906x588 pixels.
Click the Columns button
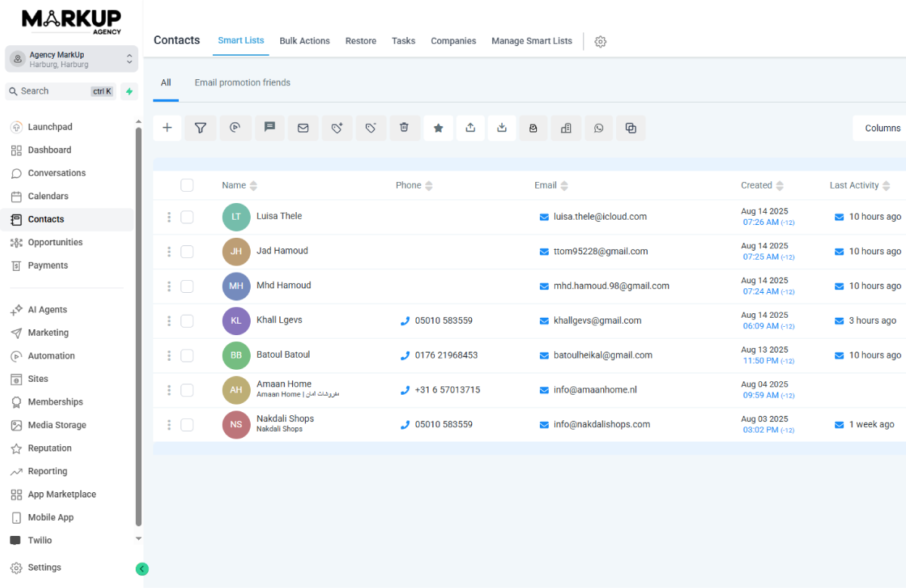(x=882, y=128)
